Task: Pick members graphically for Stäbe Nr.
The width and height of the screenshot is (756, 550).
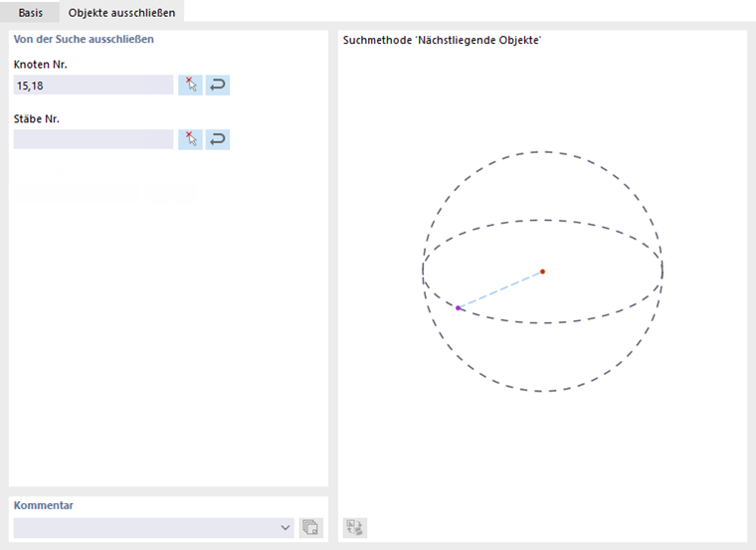Action: (190, 139)
